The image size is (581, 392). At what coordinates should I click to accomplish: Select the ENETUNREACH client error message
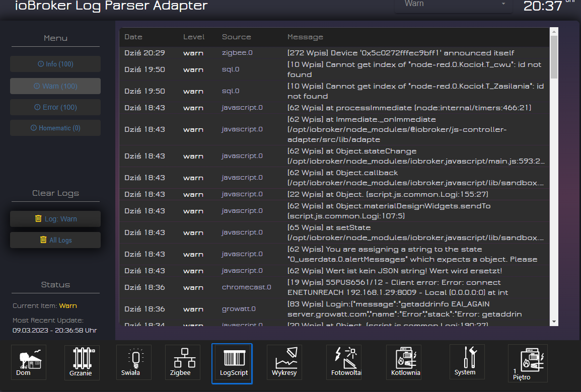tap(398, 287)
